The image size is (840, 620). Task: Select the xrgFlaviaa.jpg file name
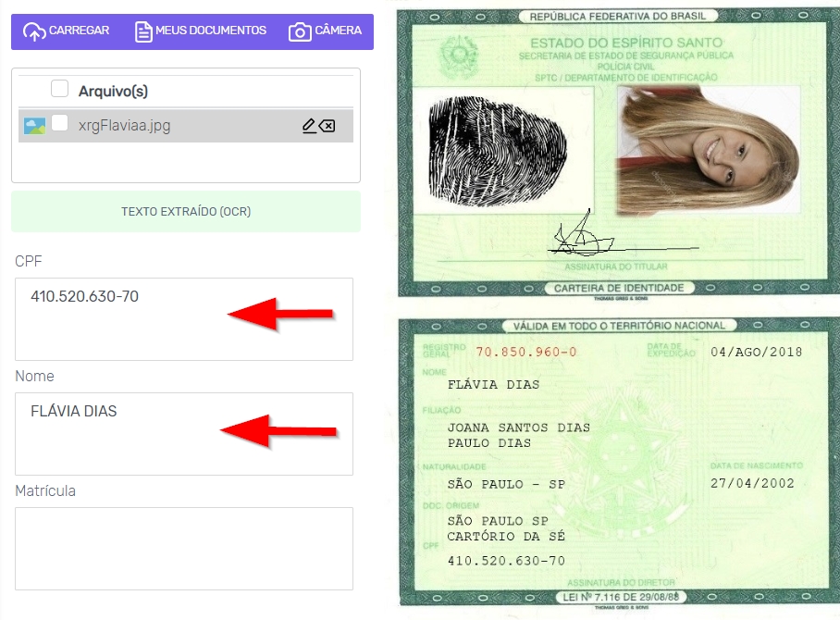tap(124, 126)
